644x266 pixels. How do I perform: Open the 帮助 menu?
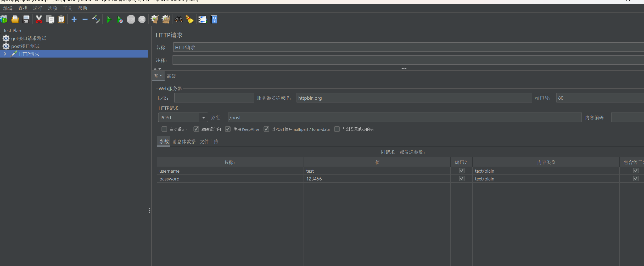[83, 8]
